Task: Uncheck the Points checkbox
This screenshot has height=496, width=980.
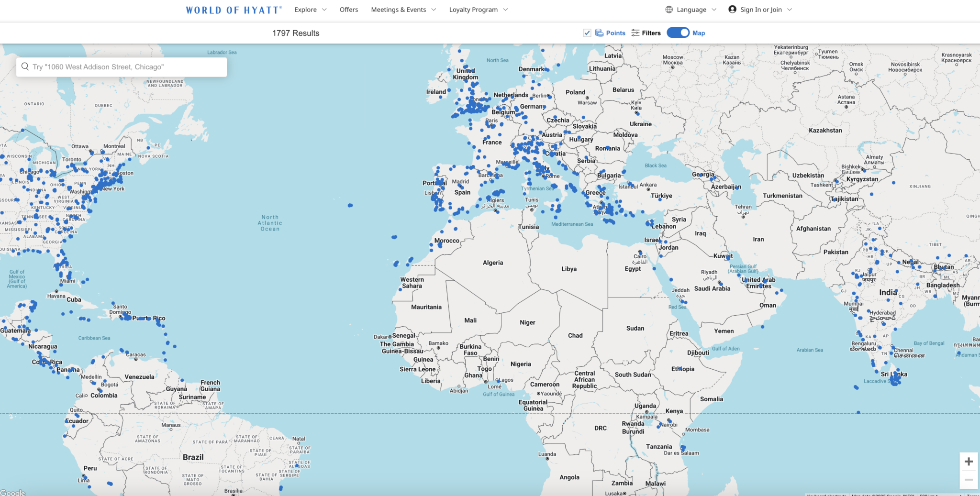Action: [x=587, y=33]
